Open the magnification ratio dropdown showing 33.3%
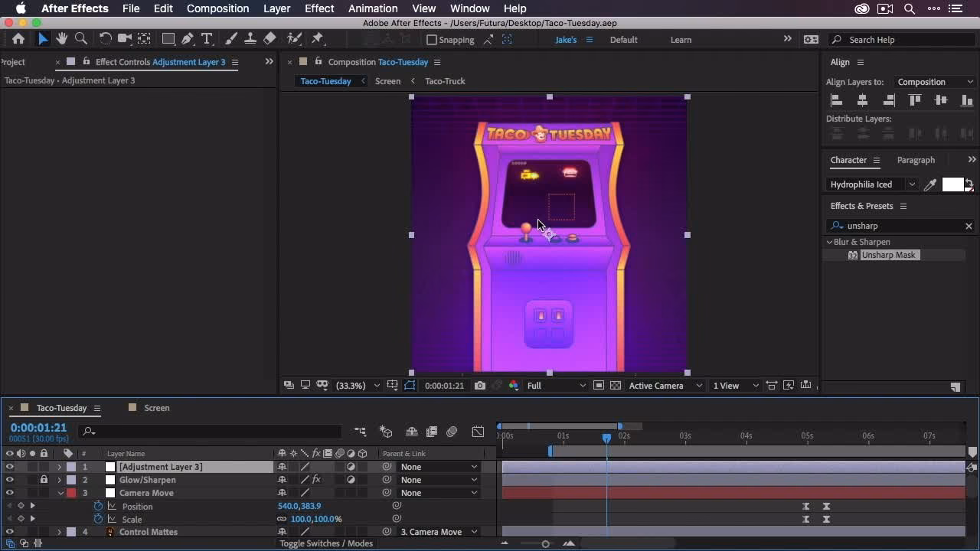Viewport: 980px width, 551px height. click(356, 385)
